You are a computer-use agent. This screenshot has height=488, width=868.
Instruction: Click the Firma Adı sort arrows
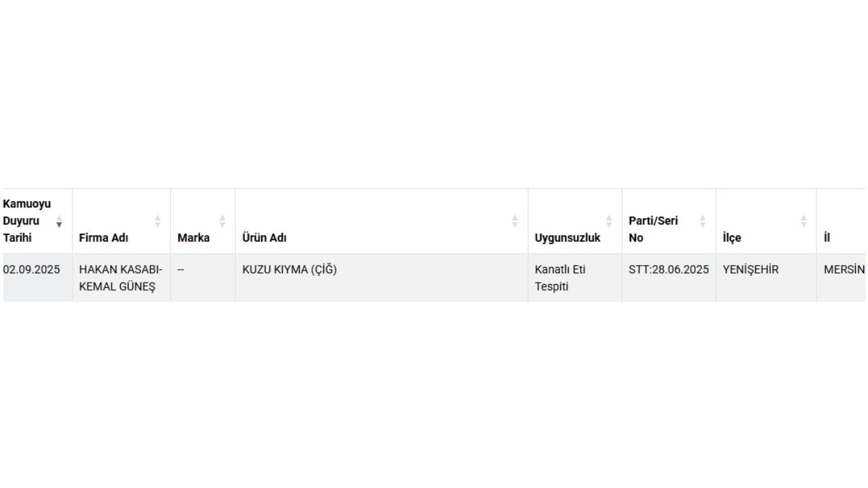click(x=157, y=221)
